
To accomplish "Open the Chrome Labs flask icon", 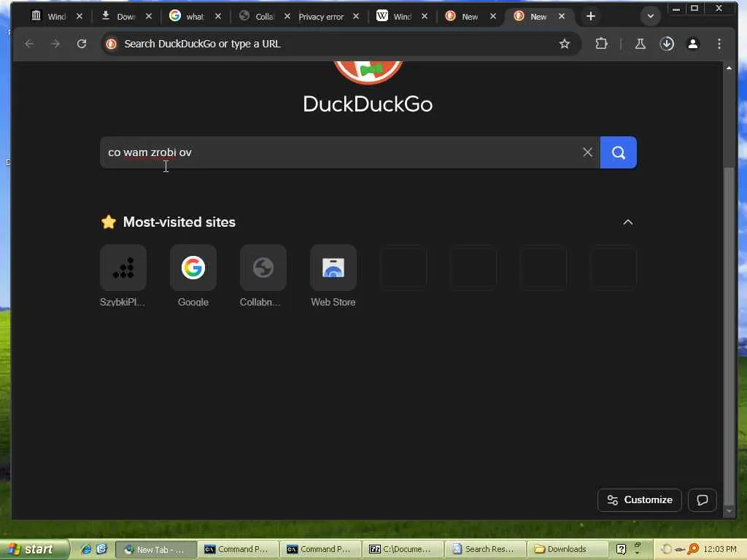I will pyautogui.click(x=640, y=44).
